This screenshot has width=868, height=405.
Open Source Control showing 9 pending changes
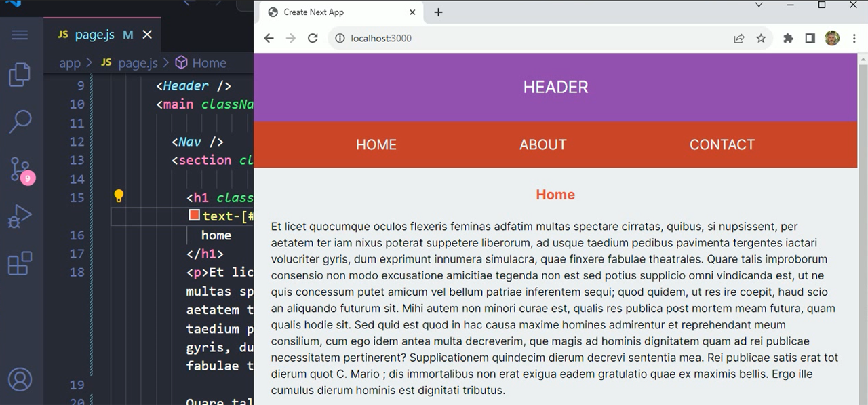pos(20,170)
